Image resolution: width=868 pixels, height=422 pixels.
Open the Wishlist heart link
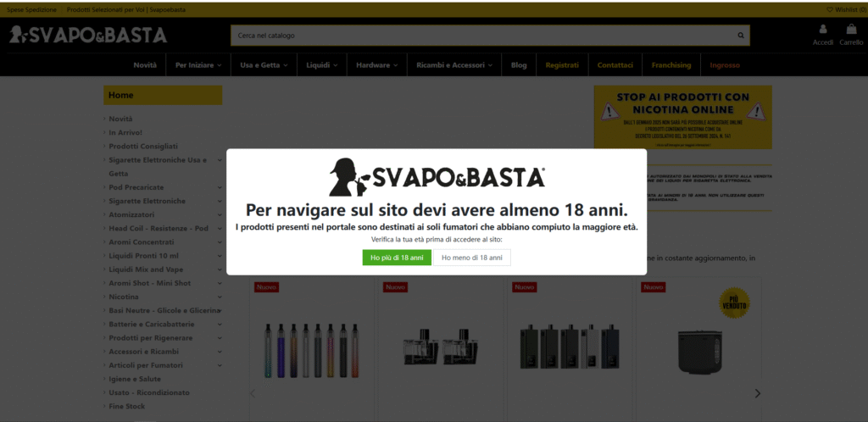click(x=847, y=10)
